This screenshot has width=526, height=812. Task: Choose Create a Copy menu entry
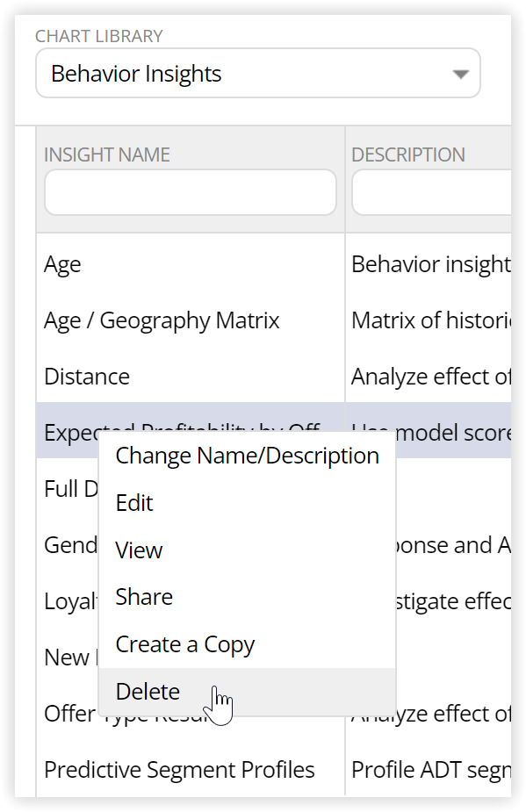point(248,644)
